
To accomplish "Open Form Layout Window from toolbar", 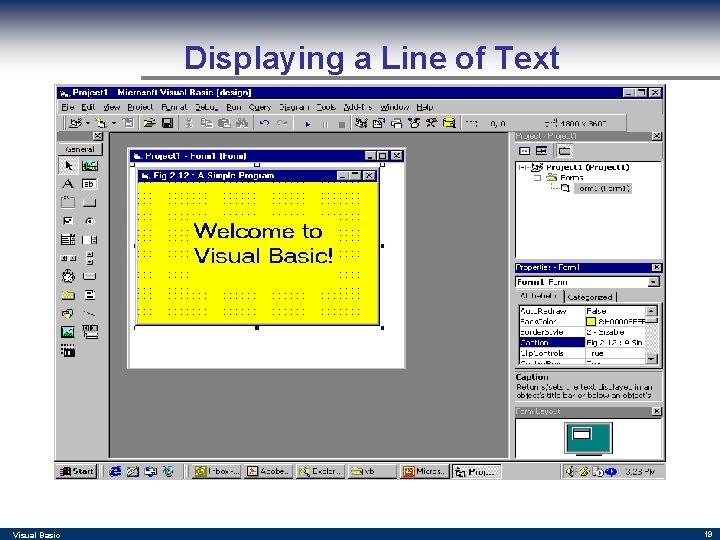I will tap(396, 123).
